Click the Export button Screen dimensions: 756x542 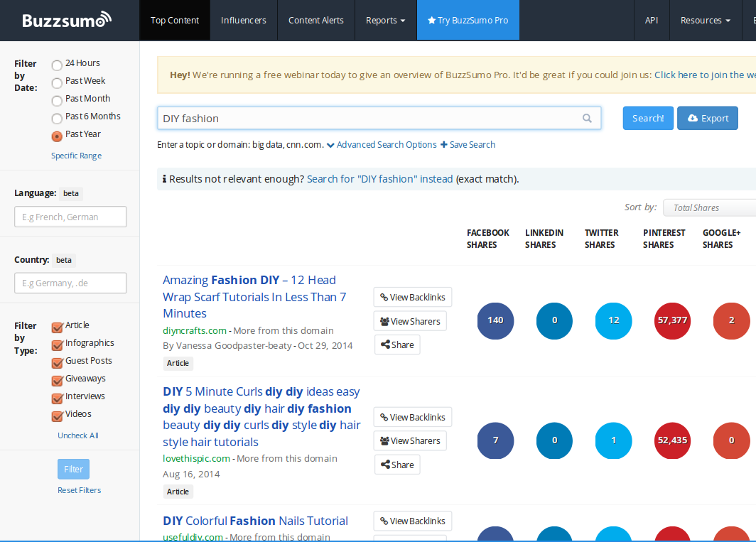tap(707, 118)
